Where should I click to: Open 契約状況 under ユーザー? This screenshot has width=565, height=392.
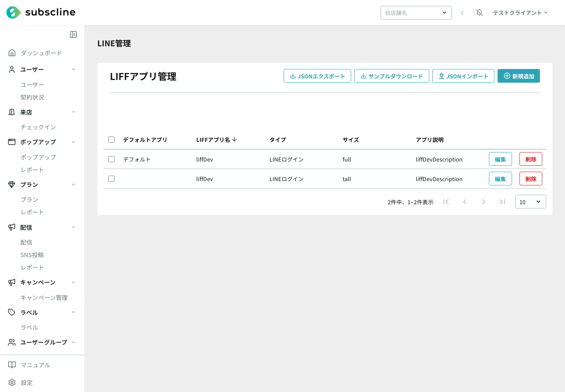32,97
